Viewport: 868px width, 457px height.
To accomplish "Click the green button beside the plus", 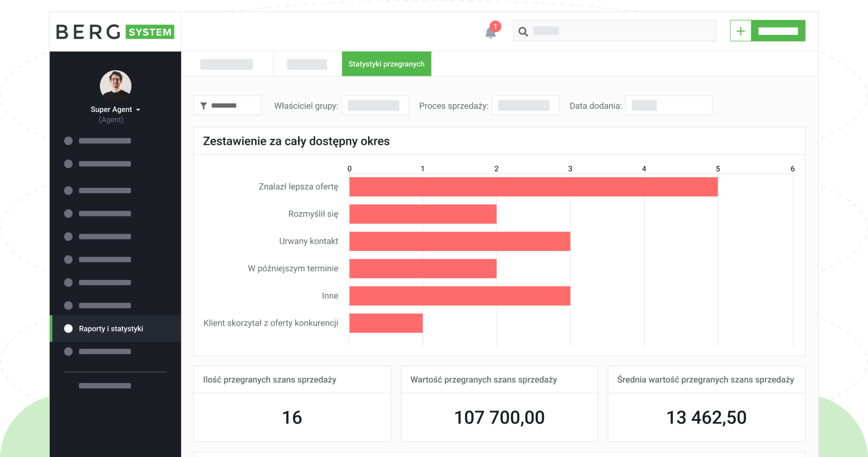I will click(x=778, y=31).
